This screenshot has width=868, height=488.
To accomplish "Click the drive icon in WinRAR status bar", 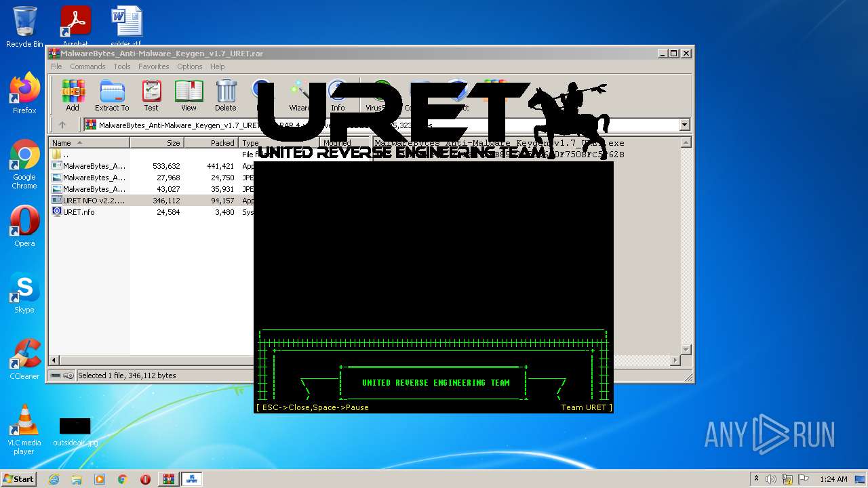I will tap(56, 375).
